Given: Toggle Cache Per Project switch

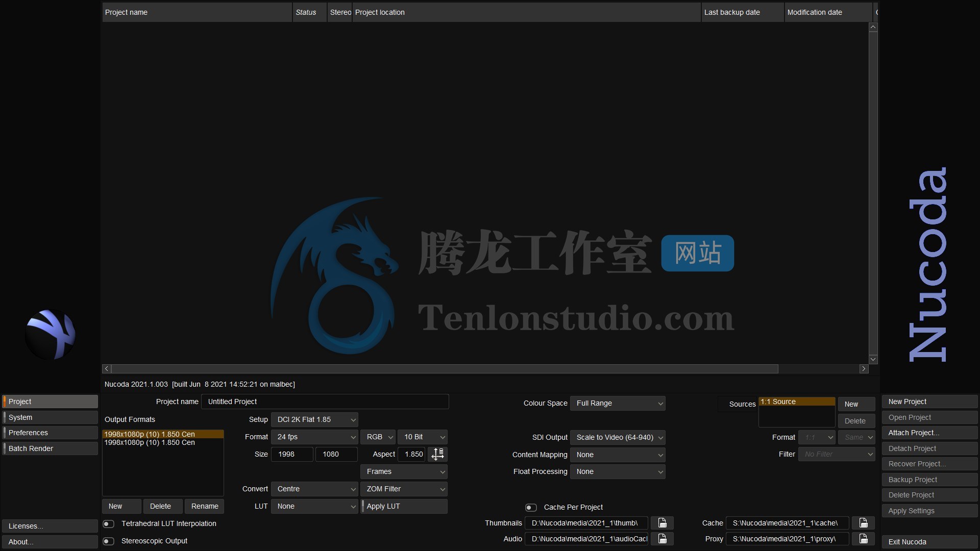Looking at the screenshot, I should point(531,508).
